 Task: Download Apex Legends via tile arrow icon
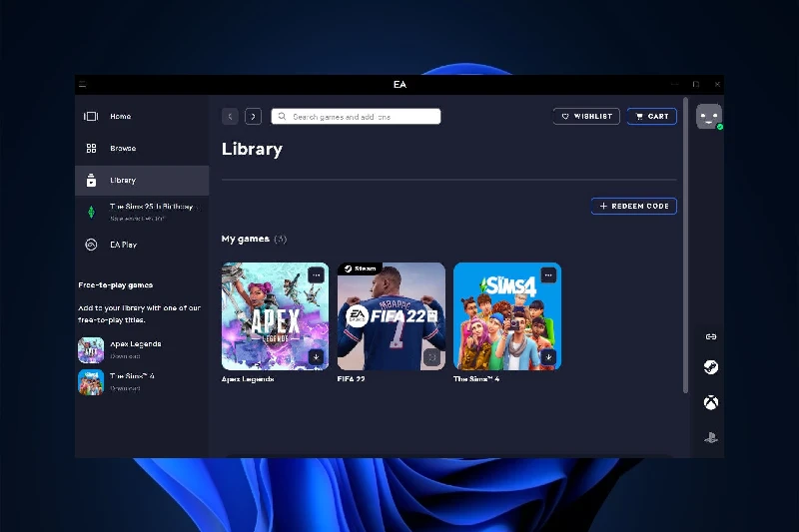[316, 357]
